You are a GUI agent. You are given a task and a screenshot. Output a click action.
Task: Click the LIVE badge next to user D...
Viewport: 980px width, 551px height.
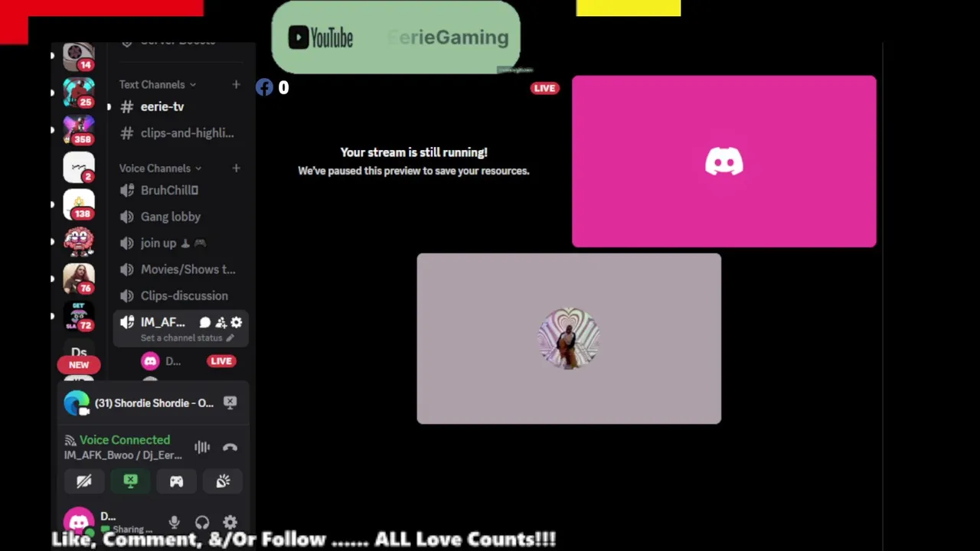pyautogui.click(x=221, y=361)
